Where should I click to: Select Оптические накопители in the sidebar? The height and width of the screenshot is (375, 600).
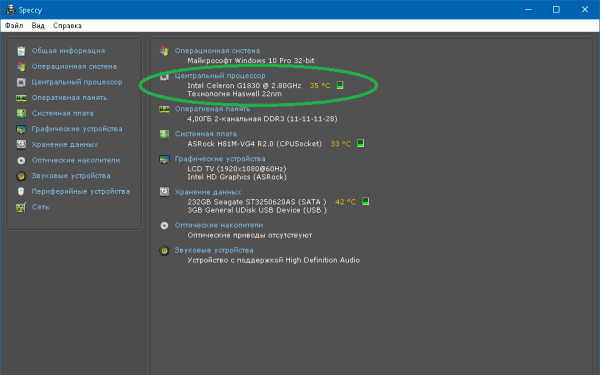coord(76,160)
